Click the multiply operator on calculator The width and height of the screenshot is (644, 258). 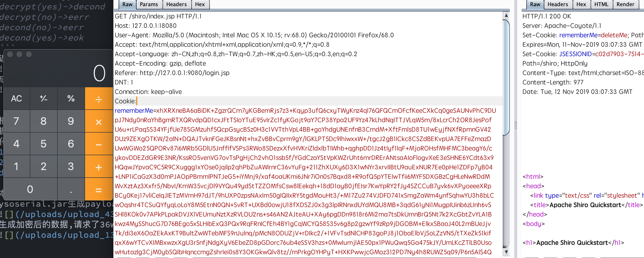click(x=99, y=121)
